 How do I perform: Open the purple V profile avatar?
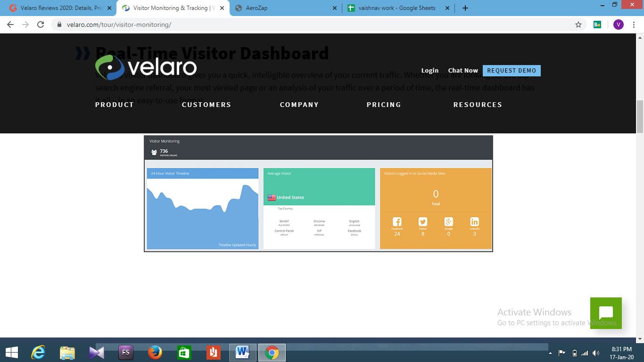click(619, 25)
